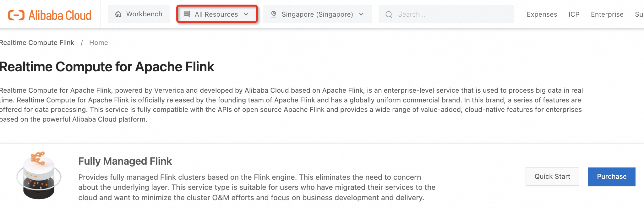Click the Realtime Compute Flink breadcrumb
This screenshot has height=208, width=644.
click(37, 43)
